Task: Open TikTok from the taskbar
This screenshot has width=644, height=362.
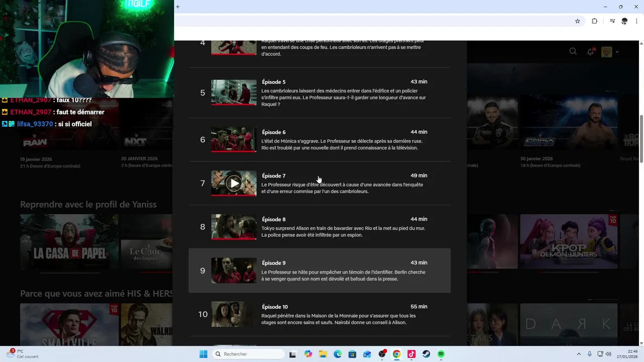Action: (412, 354)
